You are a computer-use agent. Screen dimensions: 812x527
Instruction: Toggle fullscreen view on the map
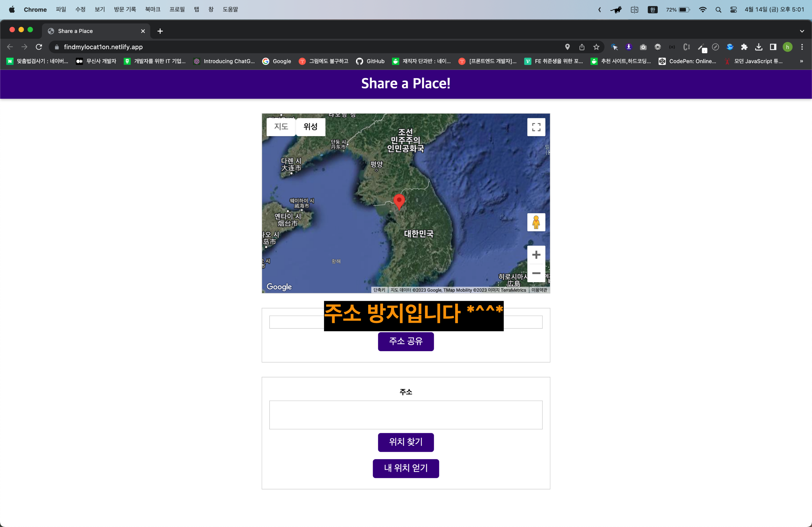tap(536, 127)
